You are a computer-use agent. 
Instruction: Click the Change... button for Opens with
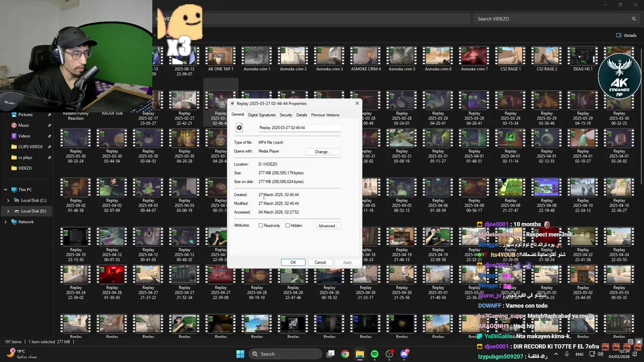coord(323,152)
